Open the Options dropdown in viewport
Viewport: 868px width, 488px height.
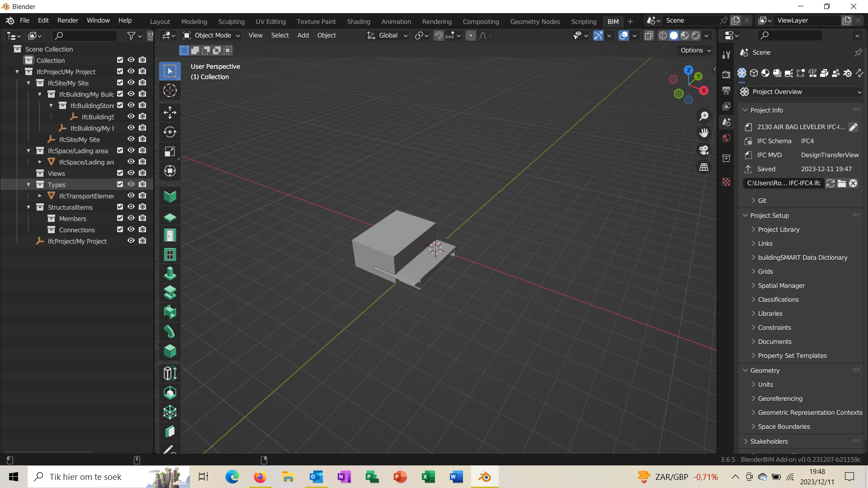tap(696, 50)
